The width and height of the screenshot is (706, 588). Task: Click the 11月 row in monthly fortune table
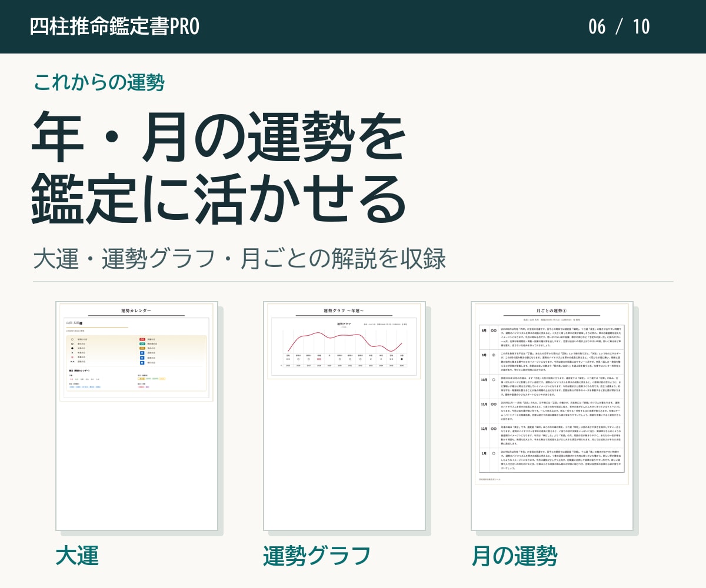click(552, 410)
